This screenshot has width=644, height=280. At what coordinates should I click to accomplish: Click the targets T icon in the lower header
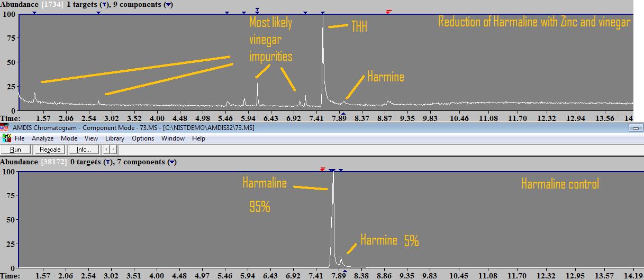click(x=107, y=162)
